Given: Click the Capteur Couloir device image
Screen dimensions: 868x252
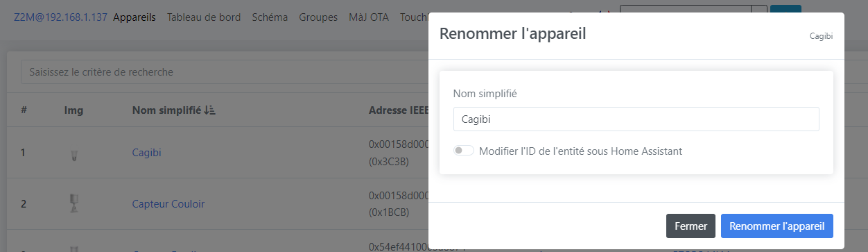Looking at the screenshot, I should (x=73, y=203).
